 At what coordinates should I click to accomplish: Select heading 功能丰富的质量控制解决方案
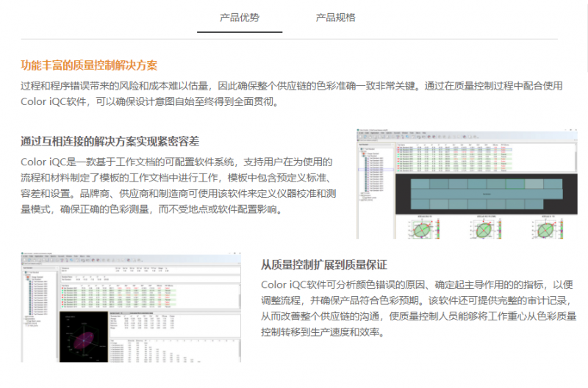pos(89,65)
